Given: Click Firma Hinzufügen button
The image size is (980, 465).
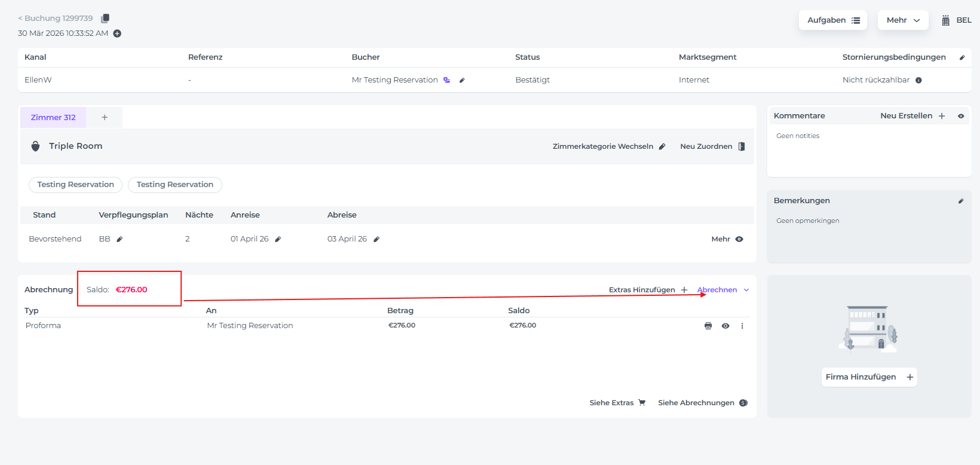Looking at the screenshot, I should click(x=869, y=377).
